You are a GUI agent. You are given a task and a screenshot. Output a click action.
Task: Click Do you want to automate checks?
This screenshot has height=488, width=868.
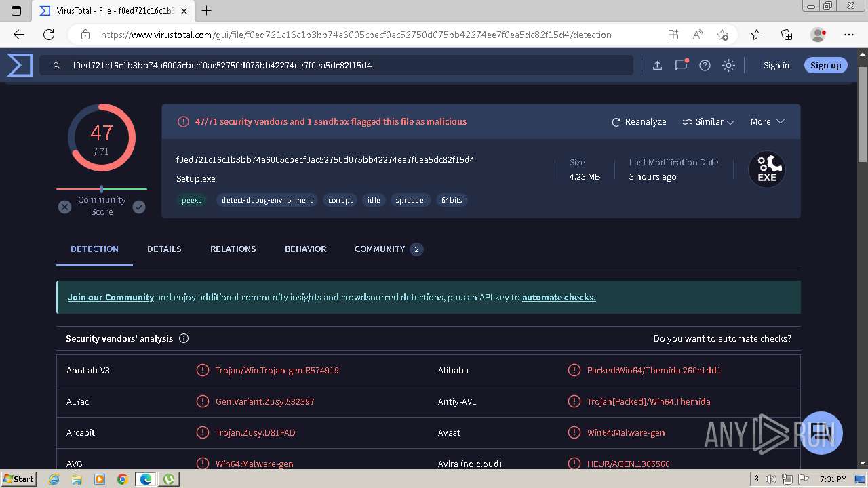(722, 339)
